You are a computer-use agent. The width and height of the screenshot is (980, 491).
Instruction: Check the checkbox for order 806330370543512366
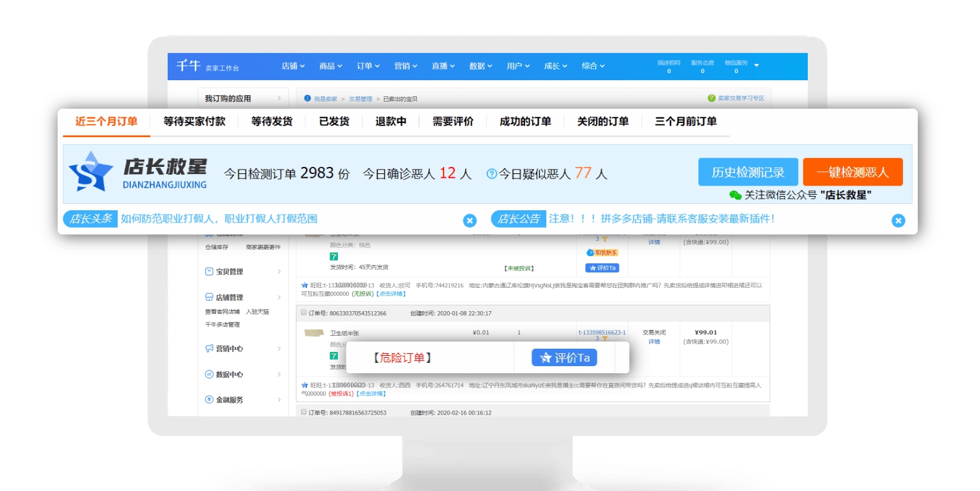(303, 313)
